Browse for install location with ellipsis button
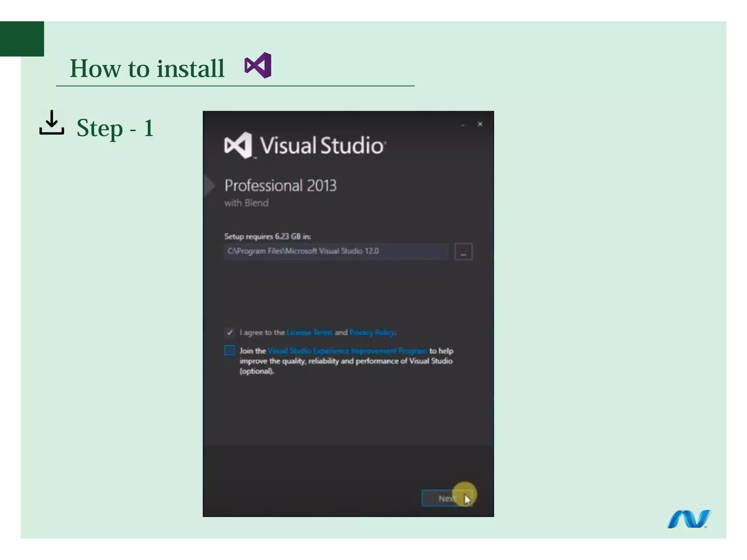Viewport: 747px width, 560px height. pos(463,252)
